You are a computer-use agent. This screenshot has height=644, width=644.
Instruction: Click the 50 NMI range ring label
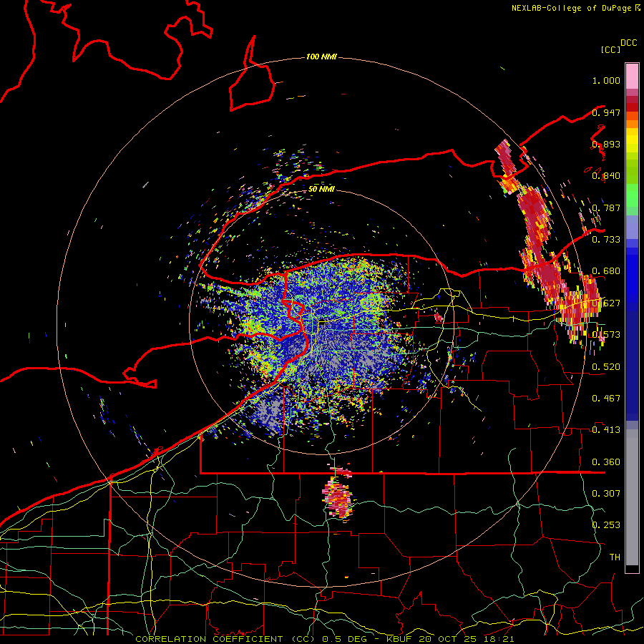321,189
